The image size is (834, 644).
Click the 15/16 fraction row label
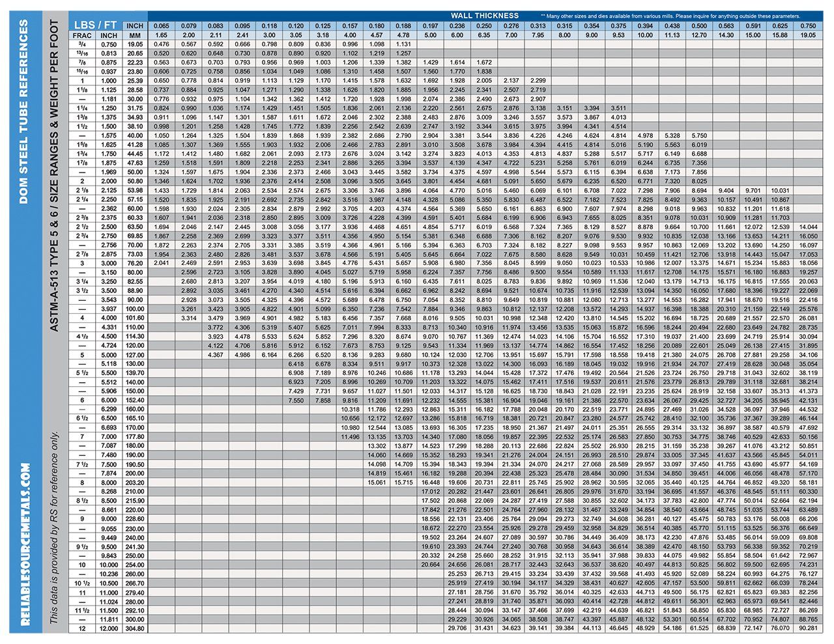(83, 72)
